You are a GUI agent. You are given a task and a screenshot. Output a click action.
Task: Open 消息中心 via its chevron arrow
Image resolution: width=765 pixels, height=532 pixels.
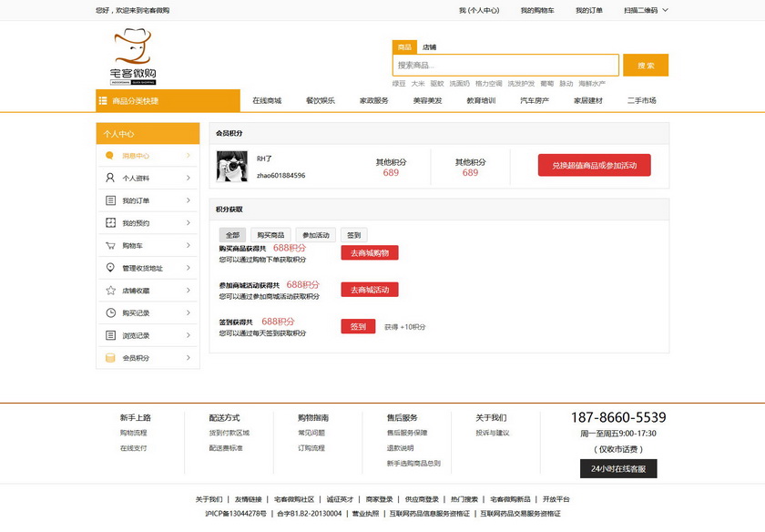(x=189, y=155)
